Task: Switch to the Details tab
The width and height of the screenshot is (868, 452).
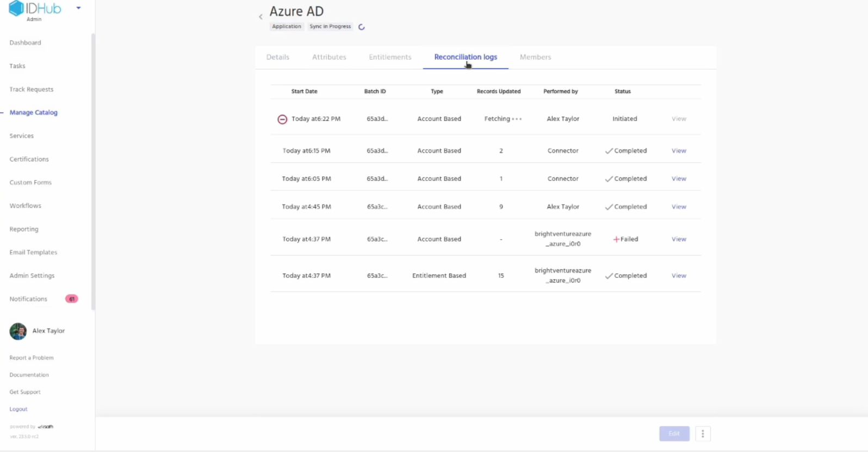Action: [x=277, y=57]
